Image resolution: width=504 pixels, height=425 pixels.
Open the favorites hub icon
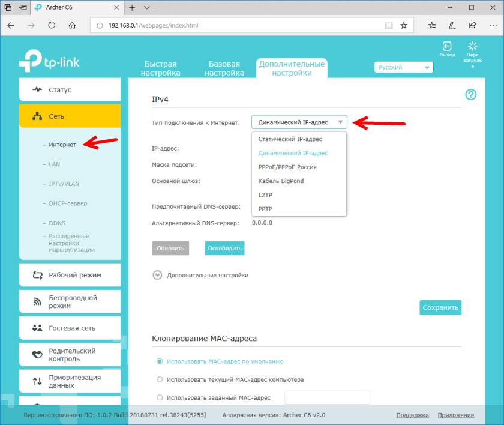tap(432, 25)
